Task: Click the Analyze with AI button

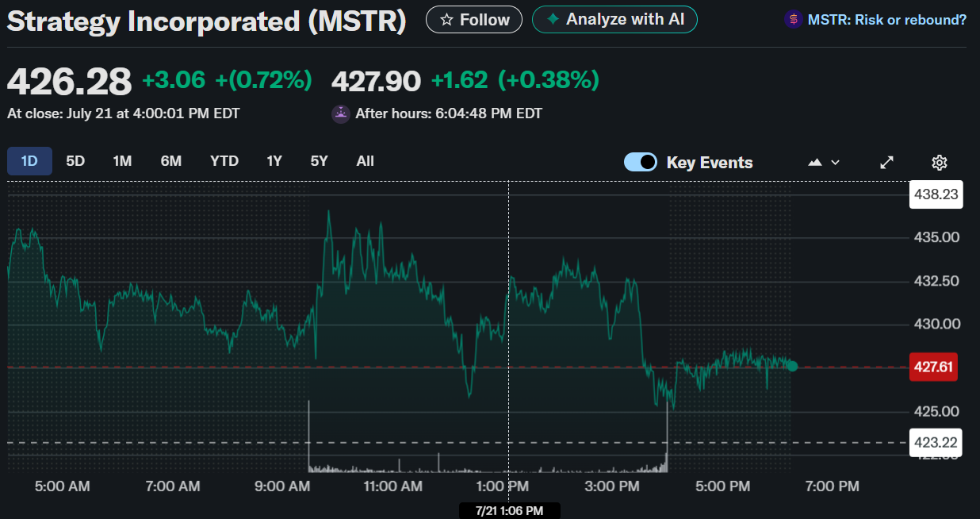Action: pyautogui.click(x=614, y=19)
